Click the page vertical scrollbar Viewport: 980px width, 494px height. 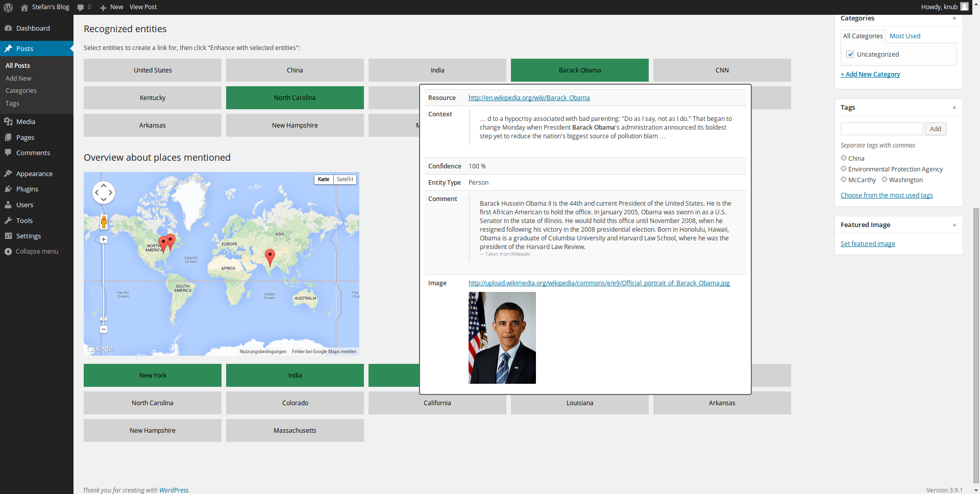pyautogui.click(x=976, y=344)
